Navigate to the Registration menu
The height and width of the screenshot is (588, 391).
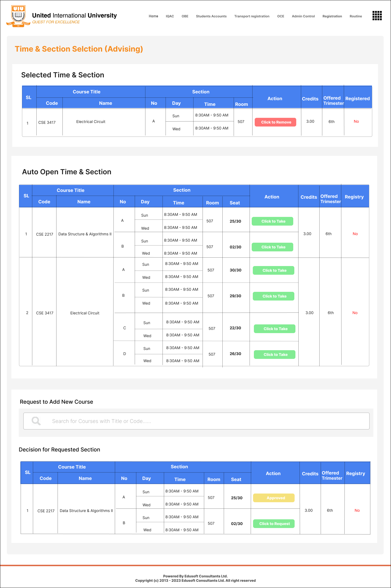[x=332, y=16]
